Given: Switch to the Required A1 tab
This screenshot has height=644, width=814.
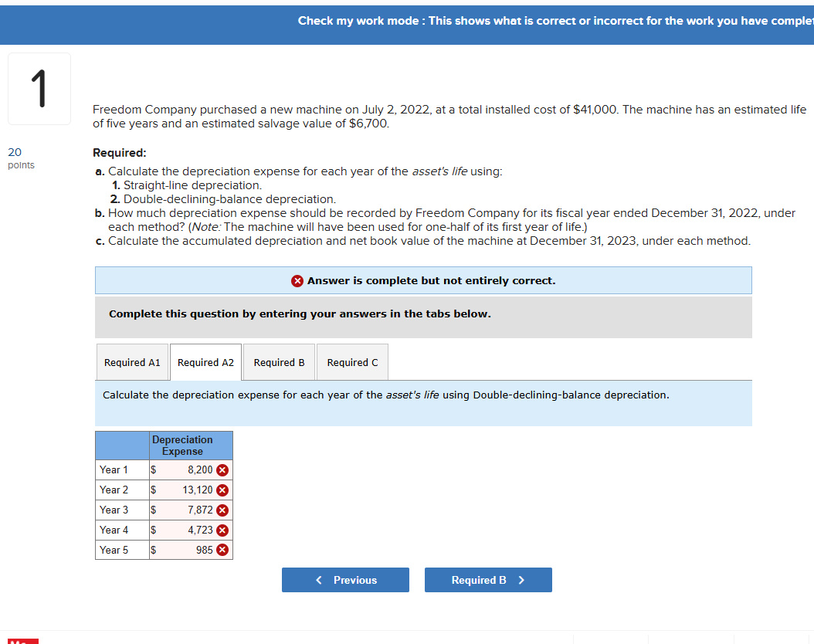Looking at the screenshot, I should (132, 361).
